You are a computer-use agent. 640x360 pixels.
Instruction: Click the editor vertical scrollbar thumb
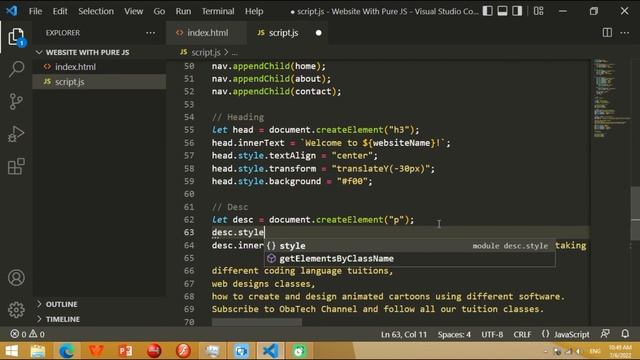(x=635, y=213)
